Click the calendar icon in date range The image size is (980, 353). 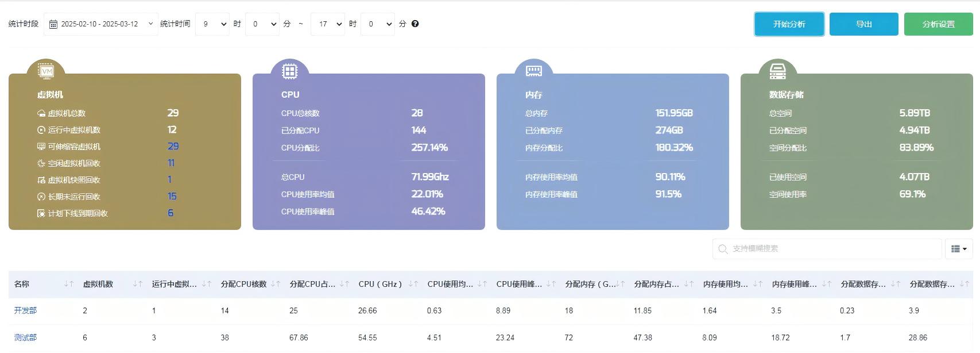tap(53, 24)
